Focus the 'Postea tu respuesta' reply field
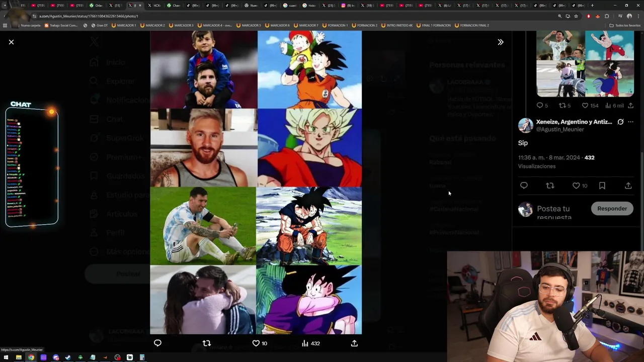 pyautogui.click(x=561, y=212)
